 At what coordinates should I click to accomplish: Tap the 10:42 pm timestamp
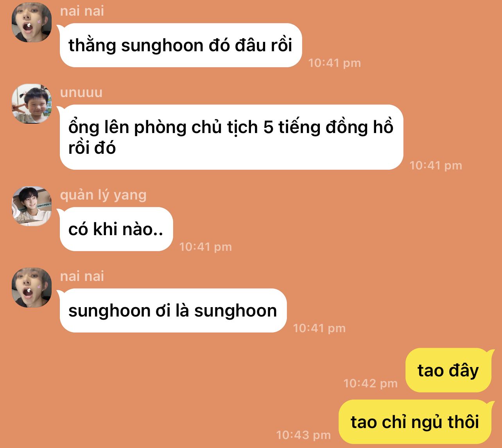click(x=370, y=383)
